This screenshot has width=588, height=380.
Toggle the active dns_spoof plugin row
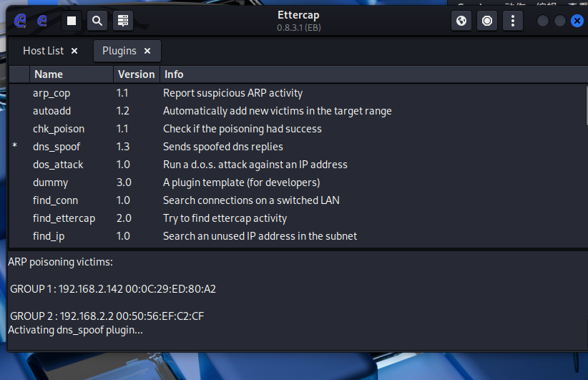click(298, 147)
